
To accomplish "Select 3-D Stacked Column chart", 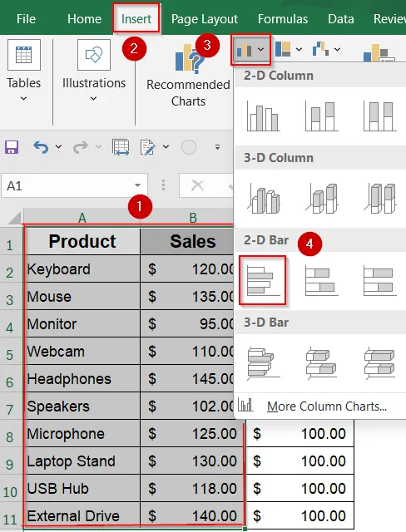I will coord(321,198).
